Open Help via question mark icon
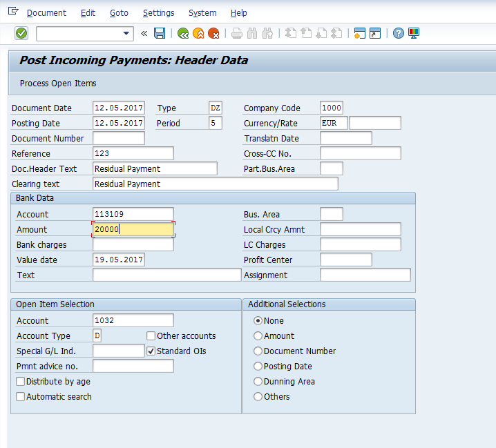The width and height of the screenshot is (496, 448). coord(399,33)
